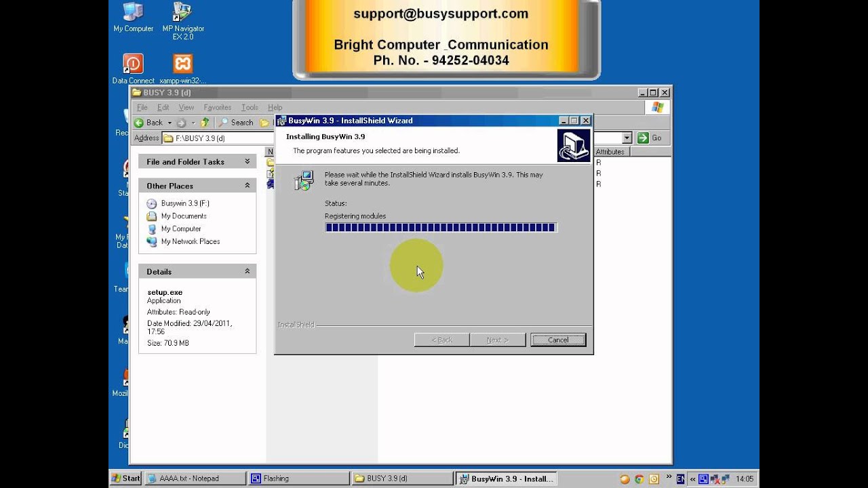
Task: Click disconnected network tray icon
Action: (x=715, y=479)
